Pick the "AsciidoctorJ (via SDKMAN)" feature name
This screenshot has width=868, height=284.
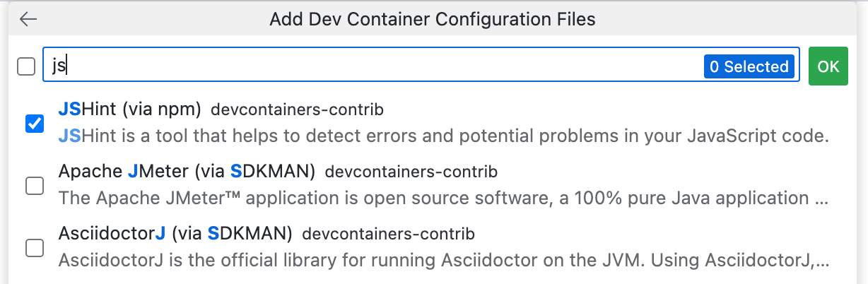click(x=175, y=233)
